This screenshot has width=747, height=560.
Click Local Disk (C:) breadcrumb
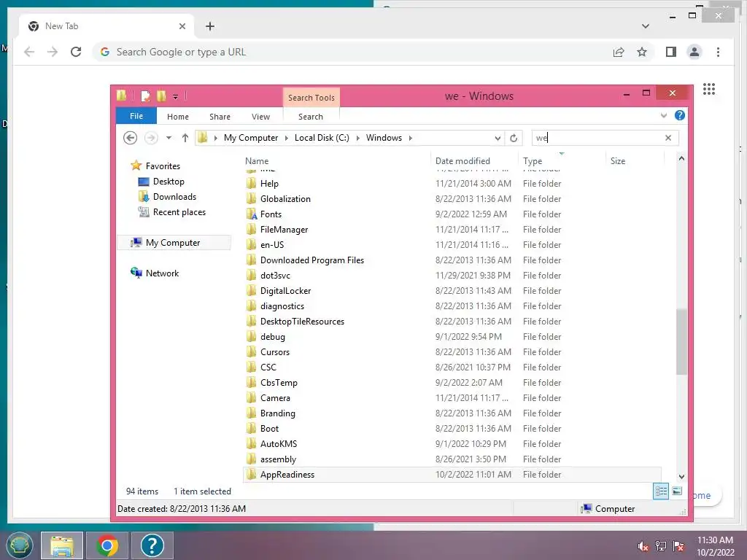[x=322, y=138]
